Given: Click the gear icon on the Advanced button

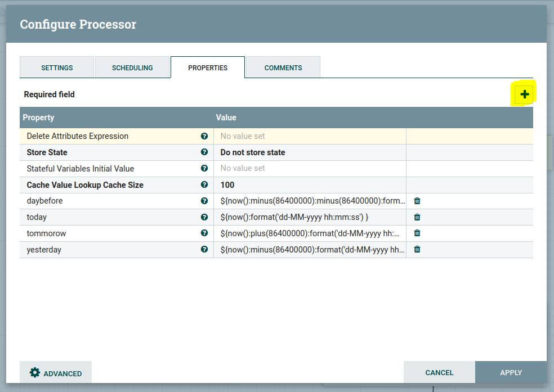Looking at the screenshot, I should coord(34,372).
